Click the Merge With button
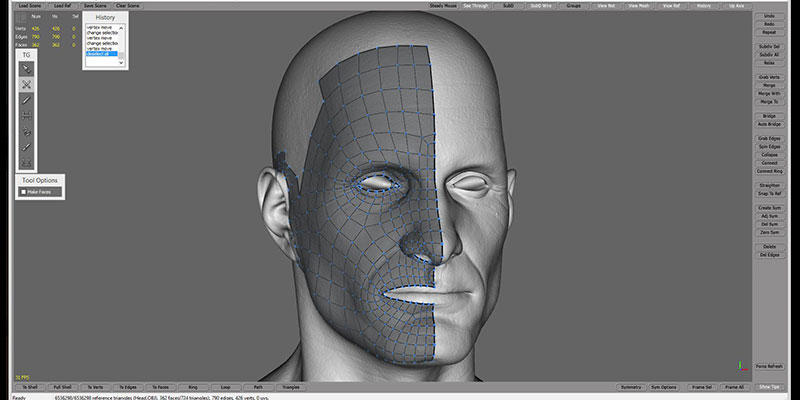The height and width of the screenshot is (400, 800). click(769, 93)
